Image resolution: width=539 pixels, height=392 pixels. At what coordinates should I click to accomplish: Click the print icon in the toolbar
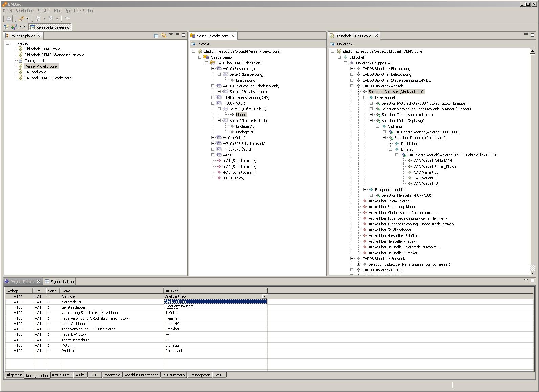tap(9, 19)
